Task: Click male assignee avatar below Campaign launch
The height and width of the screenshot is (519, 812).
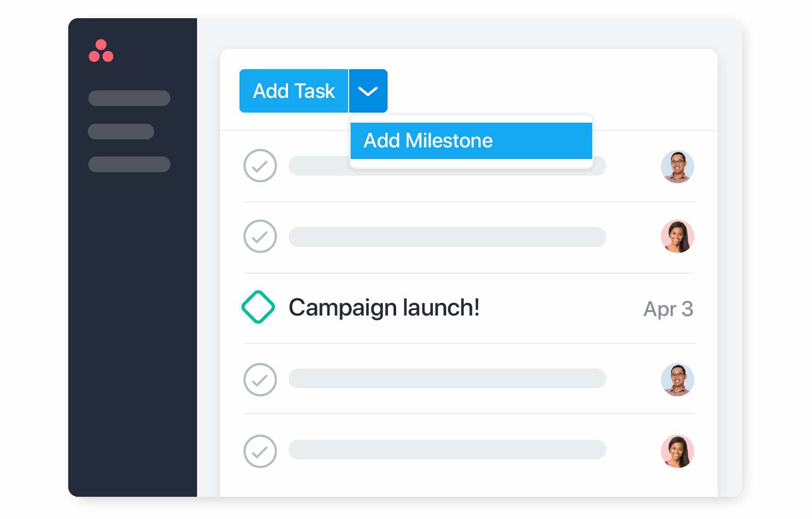Action: pos(677,379)
